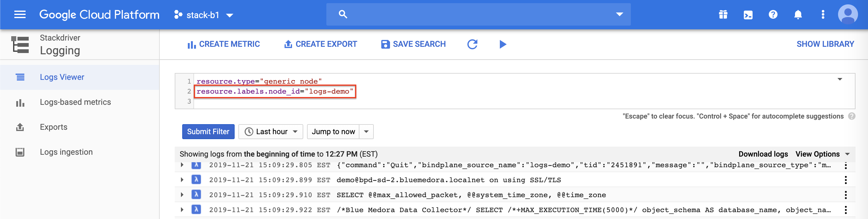Viewport: 868px width, 219px height.
Task: Activate Cloud Shell terminal icon
Action: (x=748, y=15)
